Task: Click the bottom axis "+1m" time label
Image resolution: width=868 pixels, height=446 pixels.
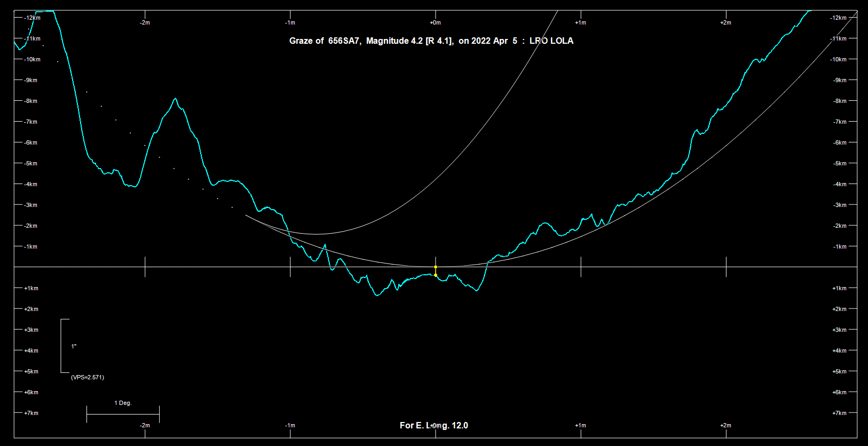Action: 580,425
